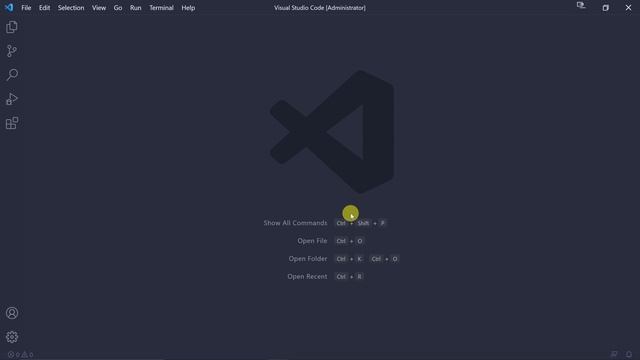This screenshot has width=640, height=360.
Task: Open the View menu
Action: click(x=99, y=8)
